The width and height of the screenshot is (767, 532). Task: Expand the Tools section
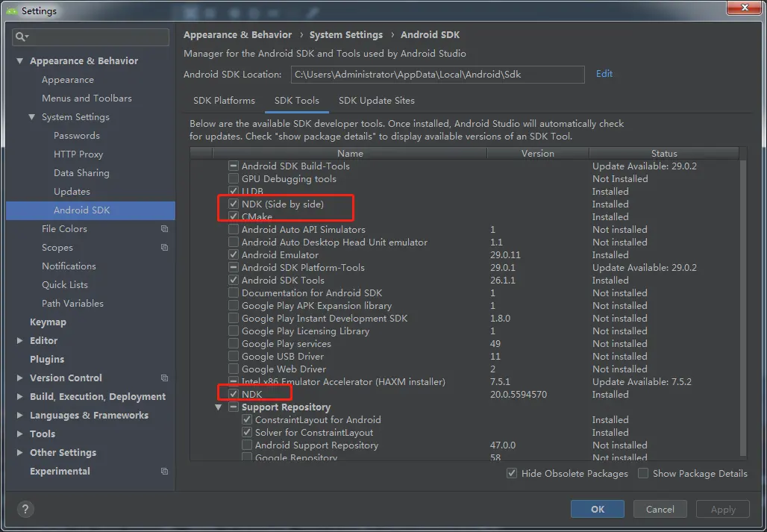(19, 434)
